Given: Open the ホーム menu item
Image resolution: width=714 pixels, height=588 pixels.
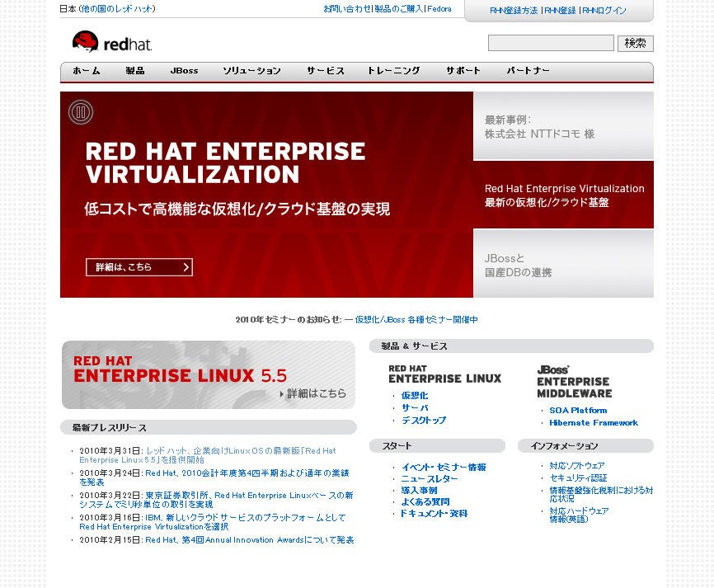Looking at the screenshot, I should [86, 71].
